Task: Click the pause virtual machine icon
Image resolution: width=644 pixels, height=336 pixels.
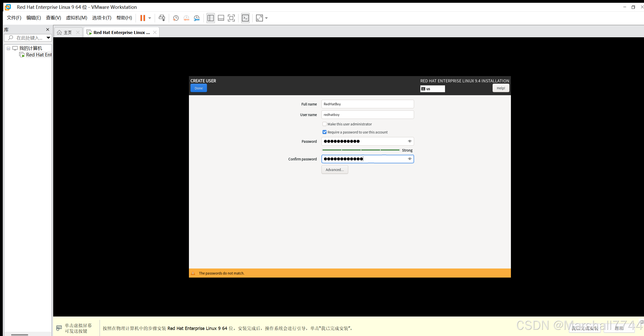Action: coord(143,18)
